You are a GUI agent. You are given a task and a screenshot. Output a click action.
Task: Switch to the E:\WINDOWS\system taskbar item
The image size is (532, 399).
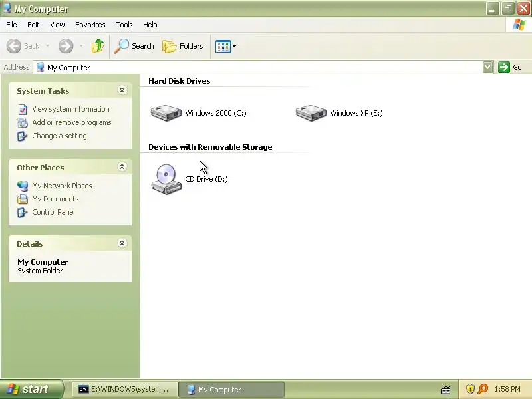click(124, 389)
